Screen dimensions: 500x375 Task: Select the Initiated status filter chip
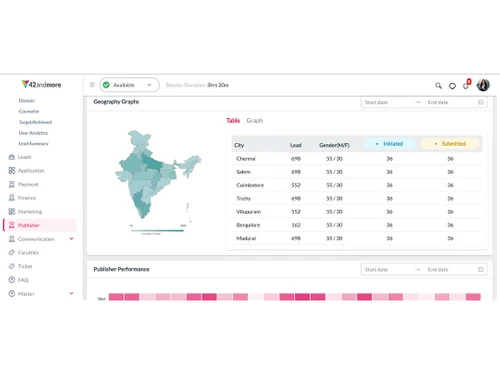pyautogui.click(x=389, y=144)
